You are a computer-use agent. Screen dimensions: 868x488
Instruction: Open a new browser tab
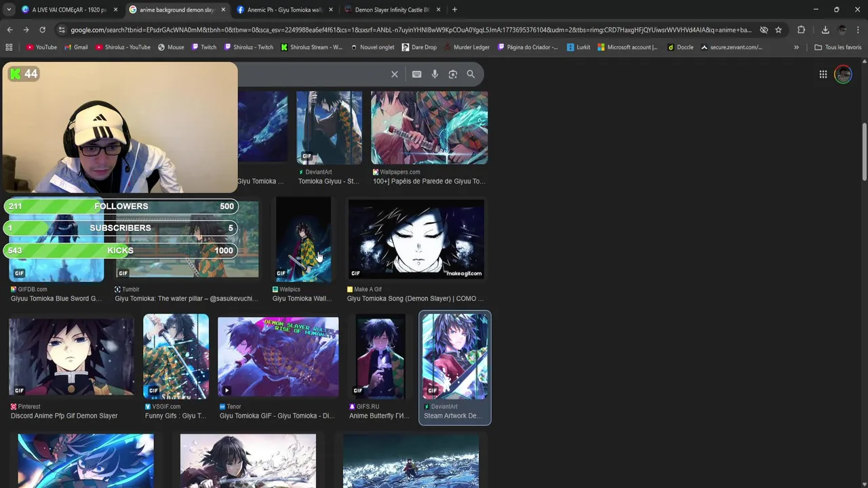pos(454,9)
